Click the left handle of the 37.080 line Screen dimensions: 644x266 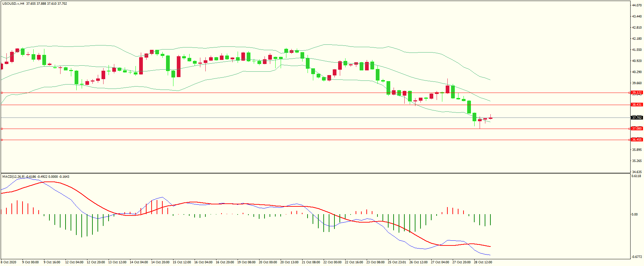pos(2,129)
